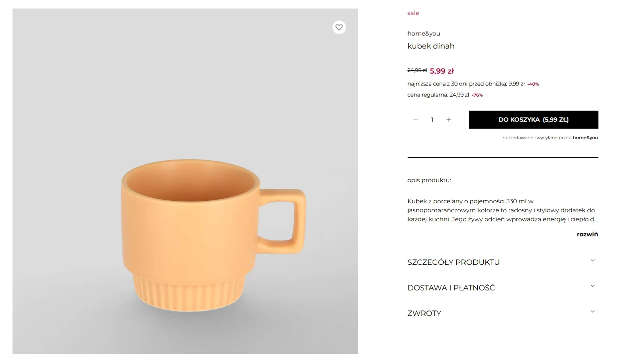
Task: Expand ZWROTY section
Action: click(x=424, y=313)
